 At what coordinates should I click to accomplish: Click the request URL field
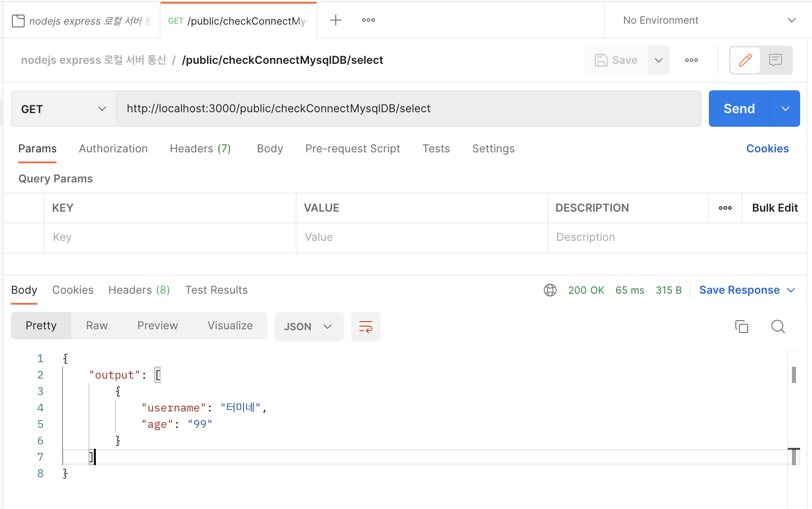point(409,109)
